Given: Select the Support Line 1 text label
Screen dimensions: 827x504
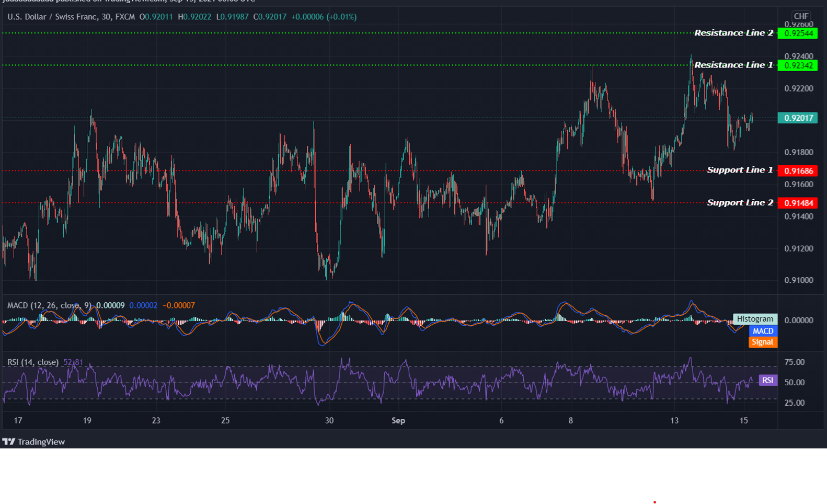Looking at the screenshot, I should click(740, 170).
